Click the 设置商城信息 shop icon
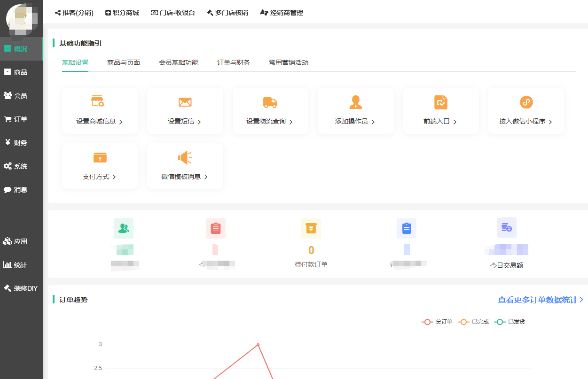This screenshot has height=379, width=588. coord(97,101)
